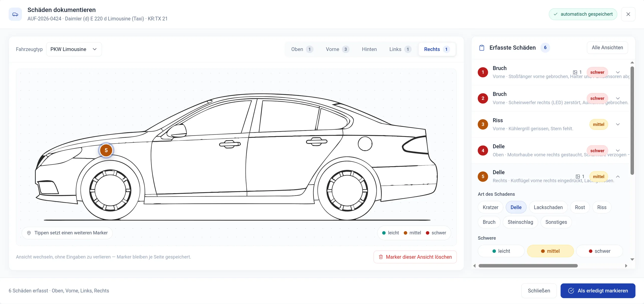Switch to the Hinten view tab

[x=369, y=49]
